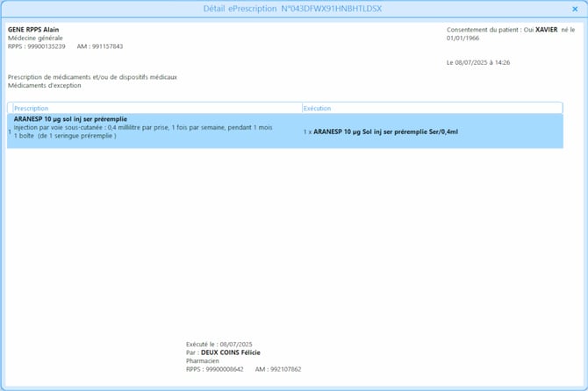The height and width of the screenshot is (391, 588).
Task: Click the Exécution column header
Action: point(318,108)
